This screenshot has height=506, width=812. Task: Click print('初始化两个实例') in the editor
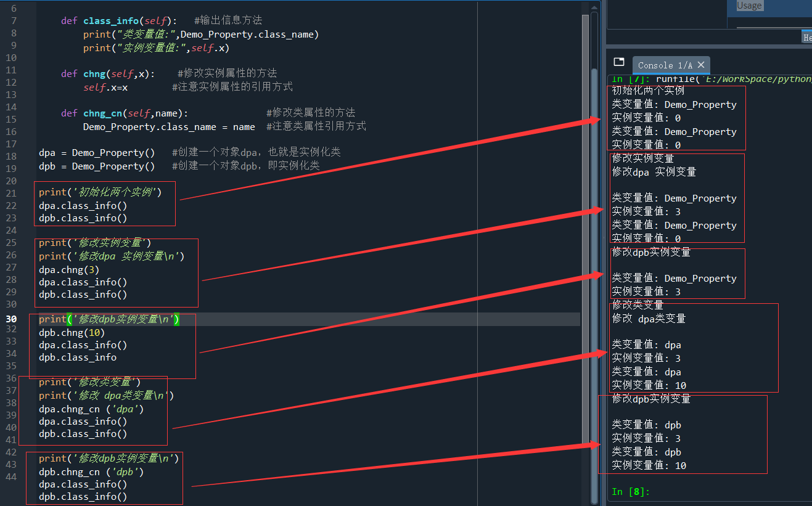(100, 192)
